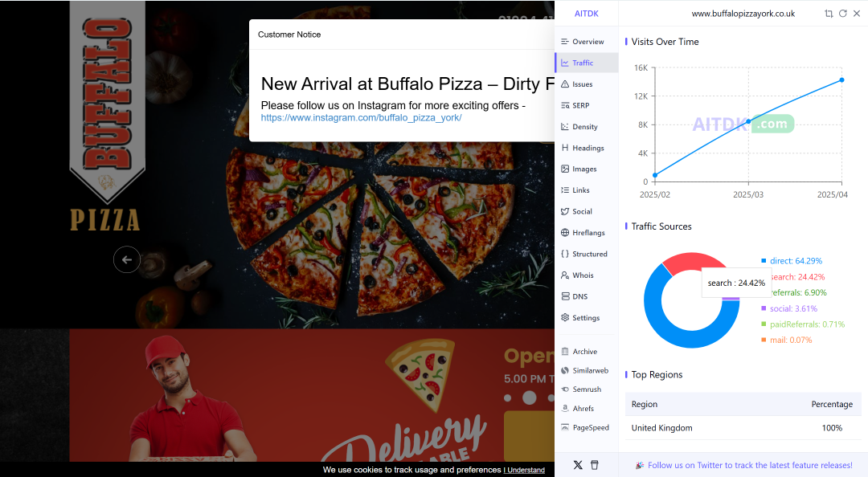The height and width of the screenshot is (477, 868).
Task: Click the PageSpeed icon
Action: coord(565,427)
